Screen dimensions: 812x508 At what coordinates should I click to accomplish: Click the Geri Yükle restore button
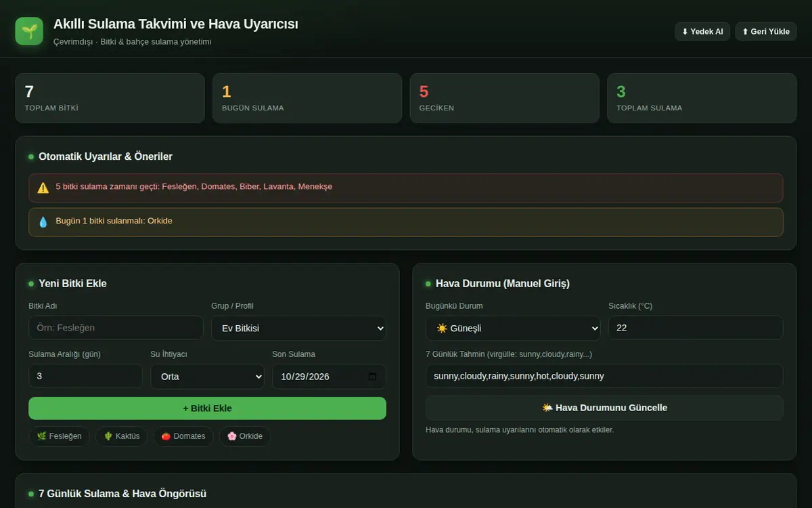[766, 32]
